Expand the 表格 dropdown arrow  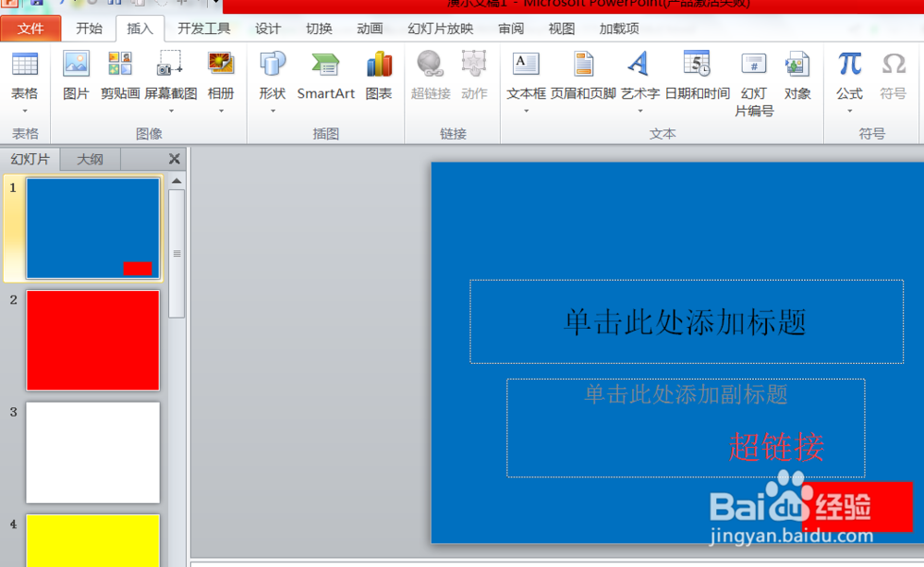(25, 111)
